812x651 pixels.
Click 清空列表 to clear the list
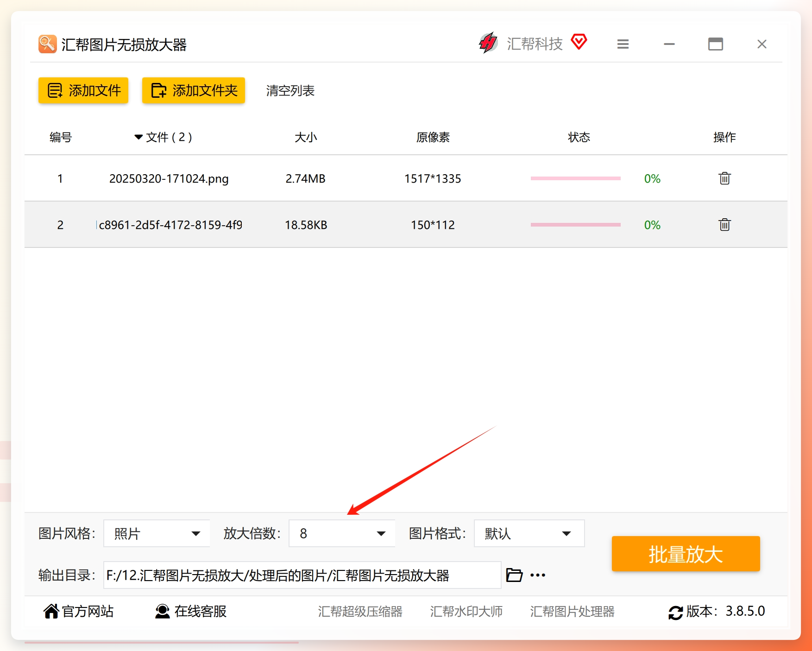[x=290, y=90]
